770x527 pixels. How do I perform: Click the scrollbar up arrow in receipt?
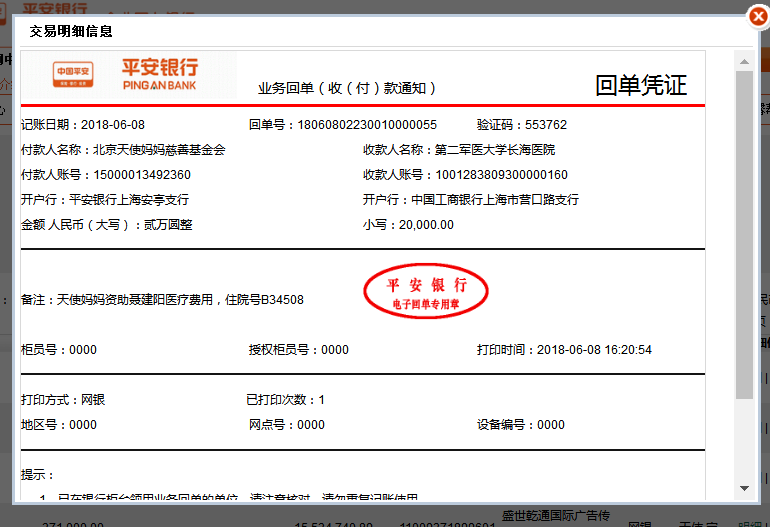click(744, 61)
